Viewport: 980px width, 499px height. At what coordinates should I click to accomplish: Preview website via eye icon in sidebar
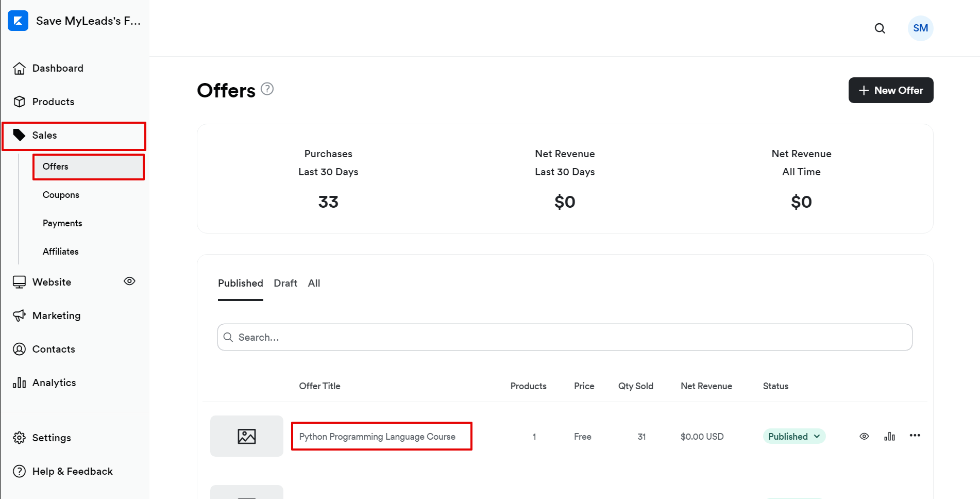(129, 281)
